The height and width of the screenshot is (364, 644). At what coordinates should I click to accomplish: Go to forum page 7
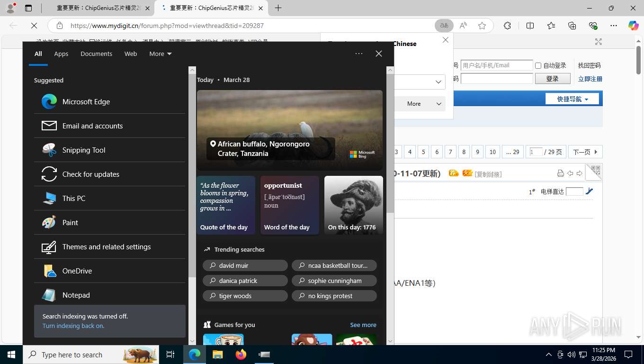450,152
